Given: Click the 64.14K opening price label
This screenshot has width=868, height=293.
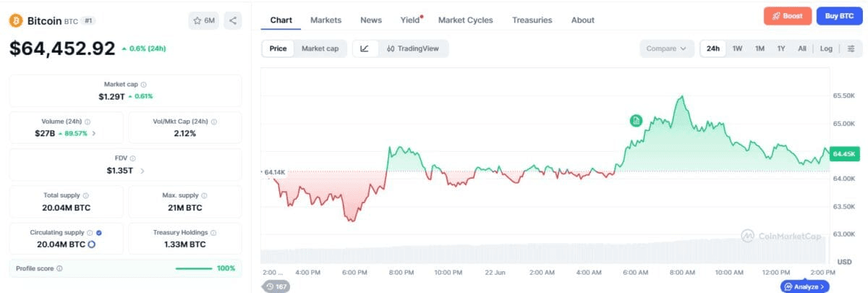Looking at the screenshot, I should pyautogui.click(x=275, y=172).
